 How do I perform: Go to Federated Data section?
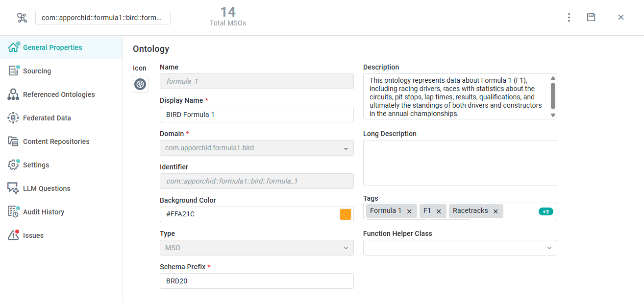click(47, 118)
